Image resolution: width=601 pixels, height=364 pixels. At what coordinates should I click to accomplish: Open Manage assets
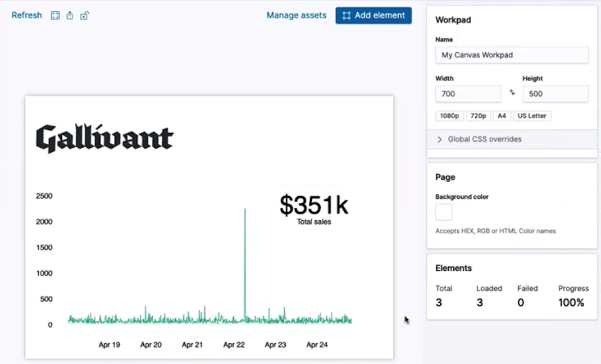[296, 15]
